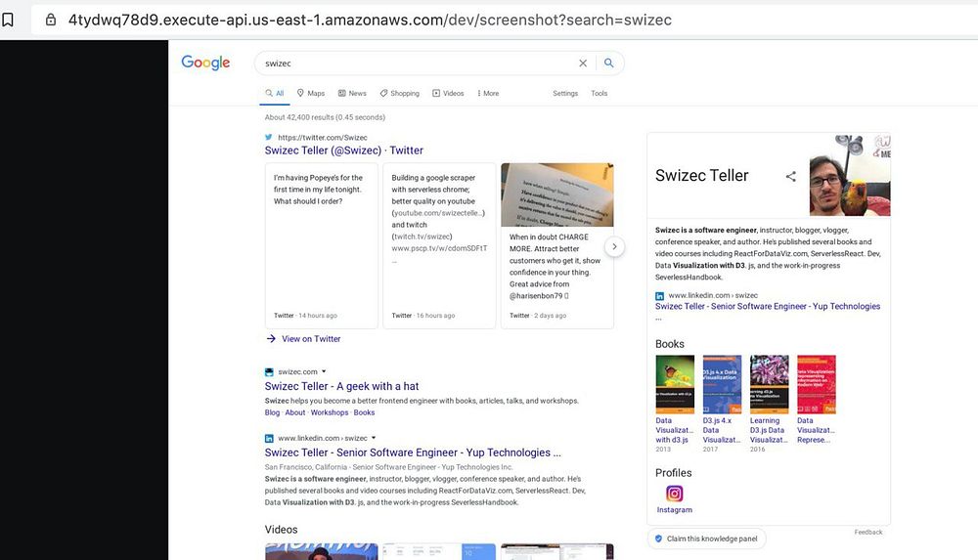978x560 pixels.
Task: Open the 'When in doubt CHARGE MORE' tweet card
Action: click(x=557, y=245)
